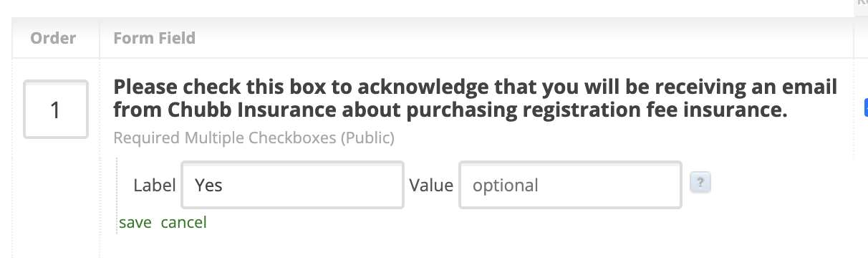Click the word Chubb in the question
868x278 pixels.
(196, 111)
